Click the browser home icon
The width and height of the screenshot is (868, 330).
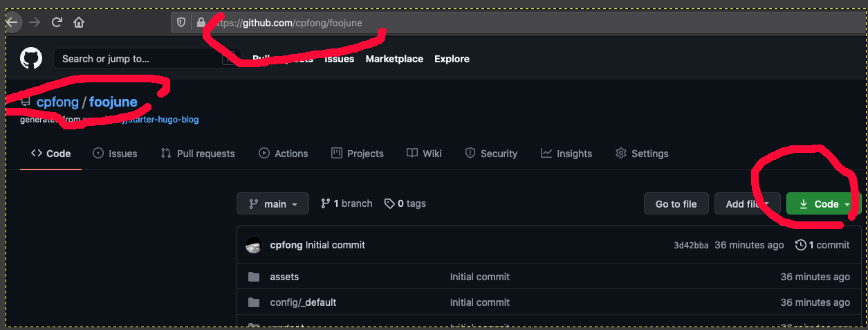pos(79,22)
